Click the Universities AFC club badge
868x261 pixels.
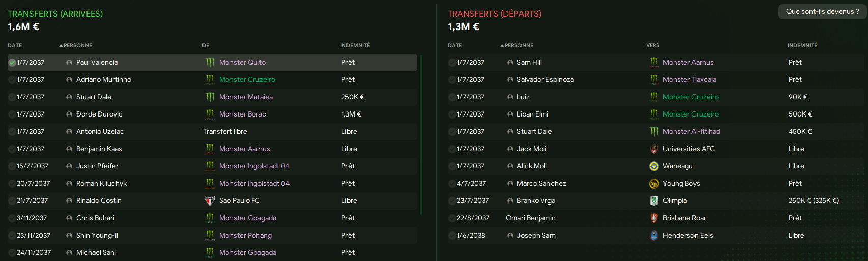point(654,149)
